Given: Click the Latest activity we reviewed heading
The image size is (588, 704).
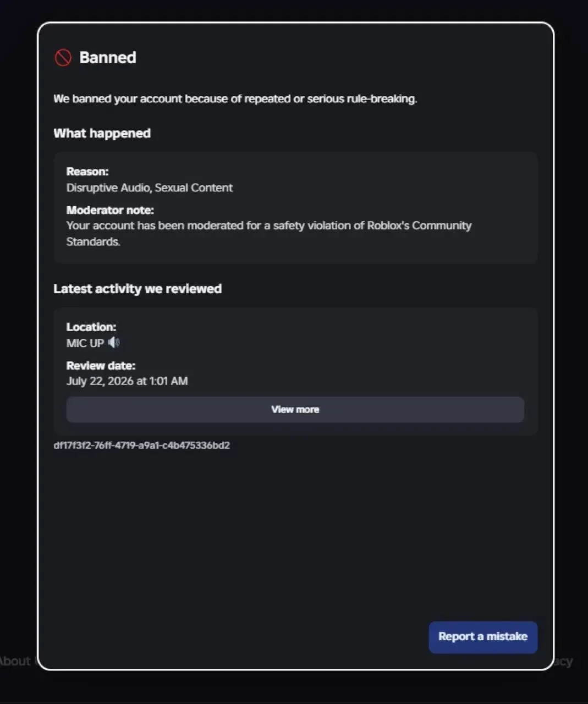Looking at the screenshot, I should 138,289.
